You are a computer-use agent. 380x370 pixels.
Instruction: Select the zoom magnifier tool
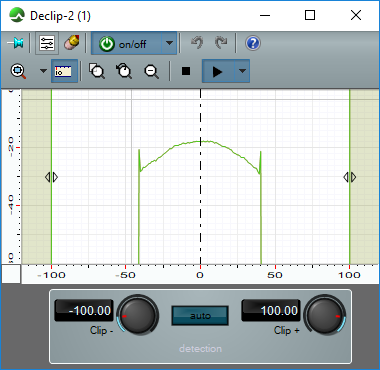18,71
